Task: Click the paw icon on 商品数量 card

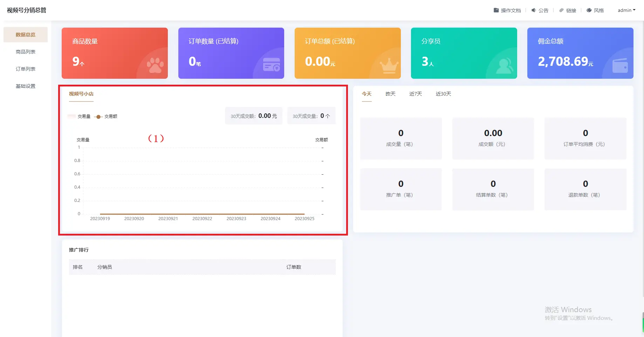Action: [155, 65]
